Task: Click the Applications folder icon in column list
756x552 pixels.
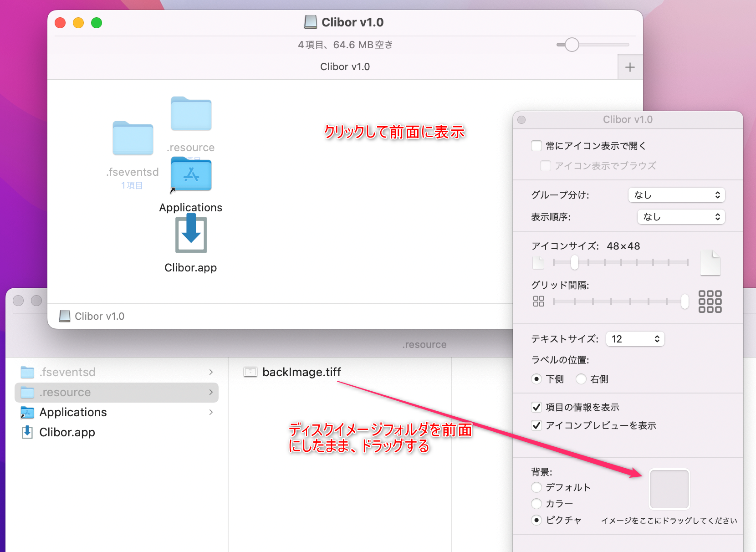Action: 27,412
